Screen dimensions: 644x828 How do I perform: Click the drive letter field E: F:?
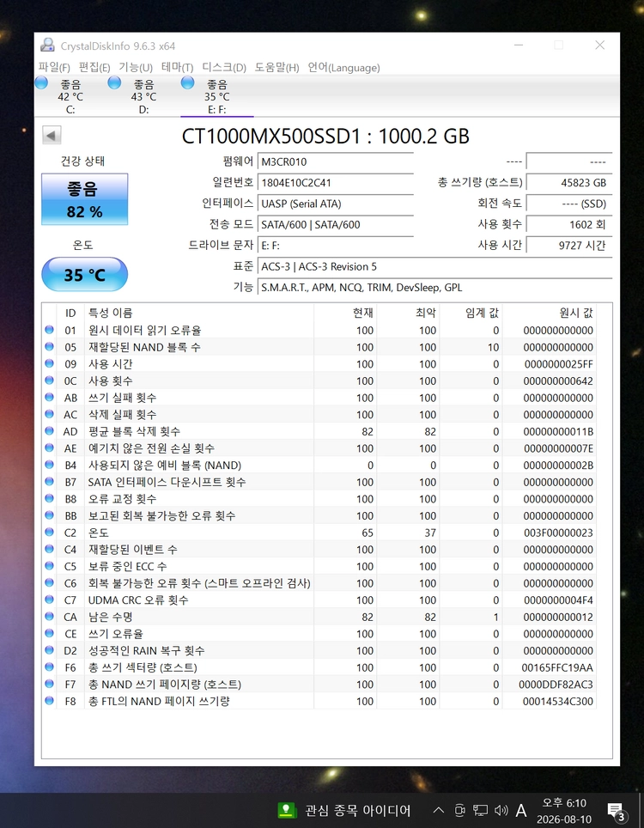[335, 246]
